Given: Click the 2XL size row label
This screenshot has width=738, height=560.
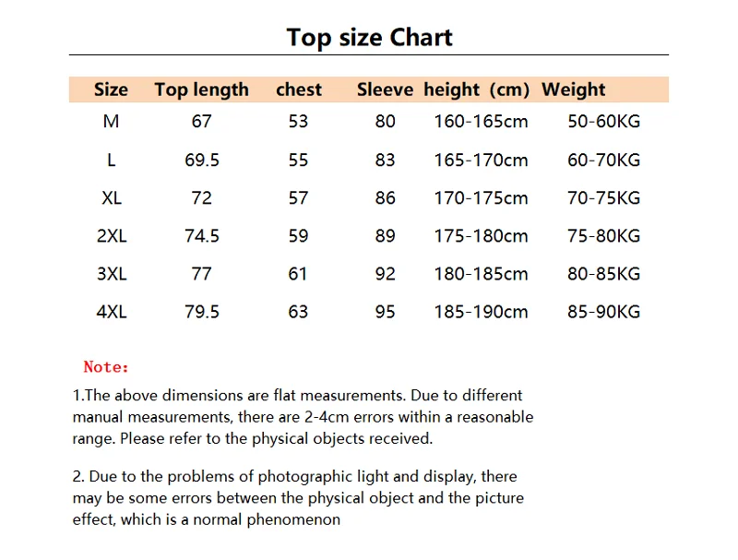Looking at the screenshot, I should pos(112,236).
